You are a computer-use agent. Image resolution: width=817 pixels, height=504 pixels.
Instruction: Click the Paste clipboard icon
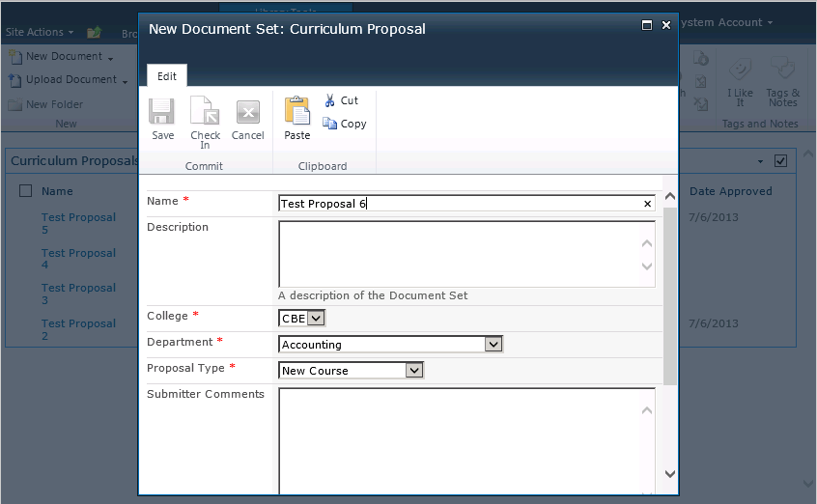click(x=296, y=111)
